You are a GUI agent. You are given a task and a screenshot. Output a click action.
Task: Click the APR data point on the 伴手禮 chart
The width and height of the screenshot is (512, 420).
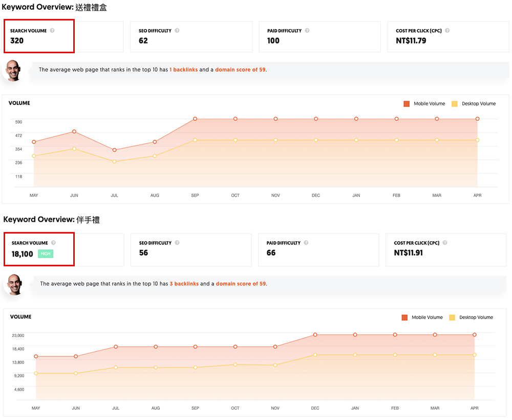(x=474, y=334)
